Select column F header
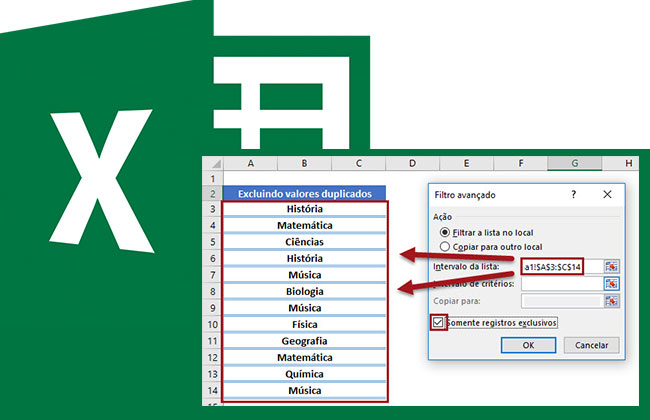 (521, 163)
